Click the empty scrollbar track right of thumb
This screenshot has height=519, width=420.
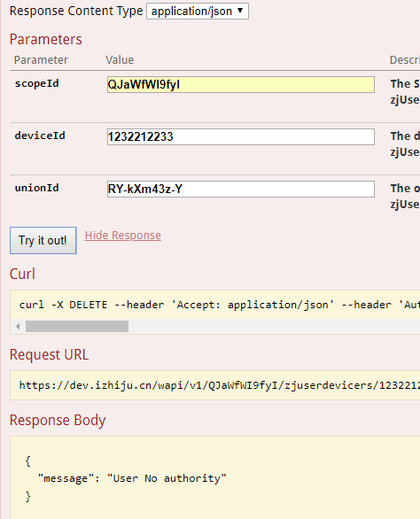pyautogui.click(x=275, y=326)
